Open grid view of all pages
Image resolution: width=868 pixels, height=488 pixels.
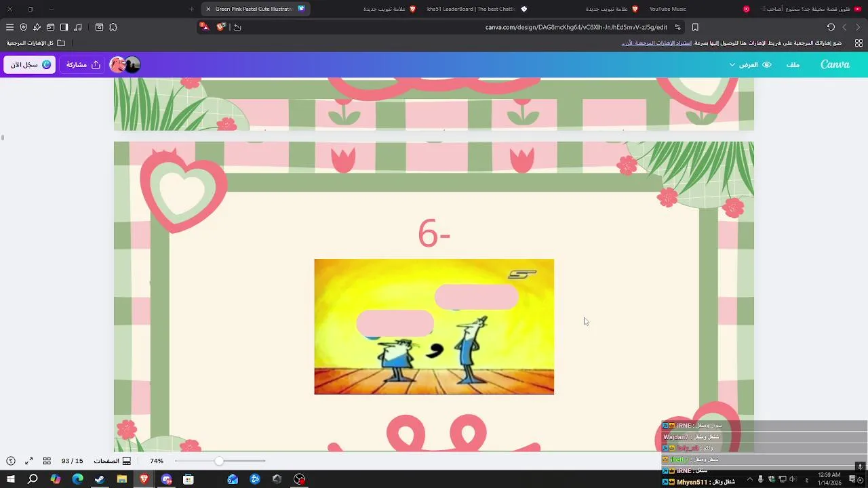(x=47, y=461)
